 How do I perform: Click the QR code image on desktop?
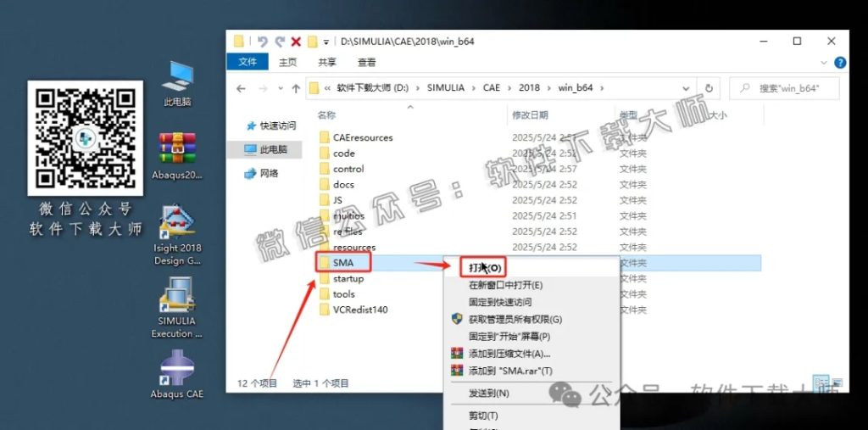coord(86,138)
